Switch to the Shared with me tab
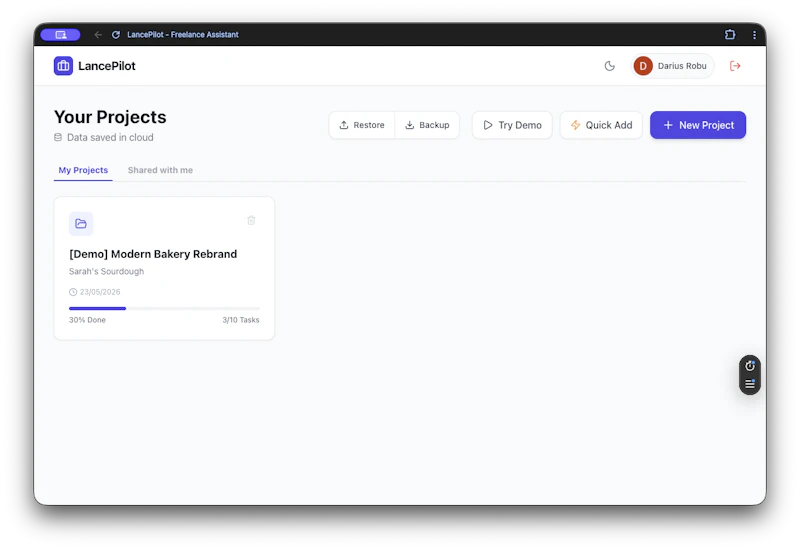 pos(160,170)
